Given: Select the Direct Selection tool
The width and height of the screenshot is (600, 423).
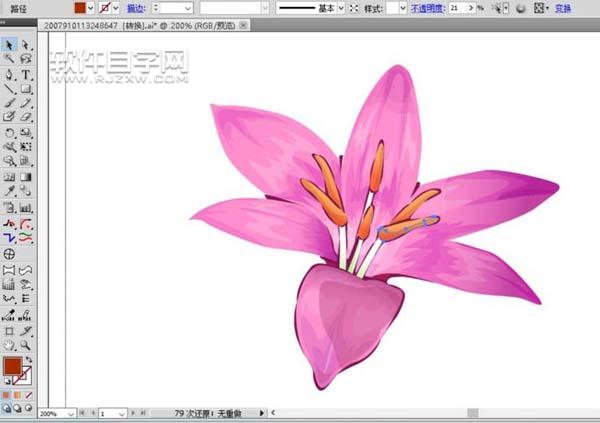Looking at the screenshot, I should point(26,45).
